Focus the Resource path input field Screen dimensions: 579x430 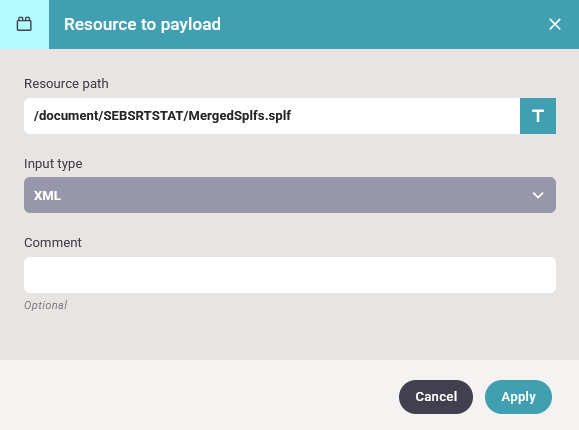point(272,116)
